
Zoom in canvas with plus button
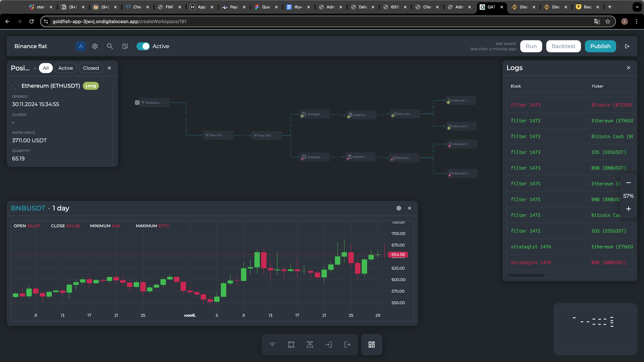pyautogui.click(x=629, y=209)
